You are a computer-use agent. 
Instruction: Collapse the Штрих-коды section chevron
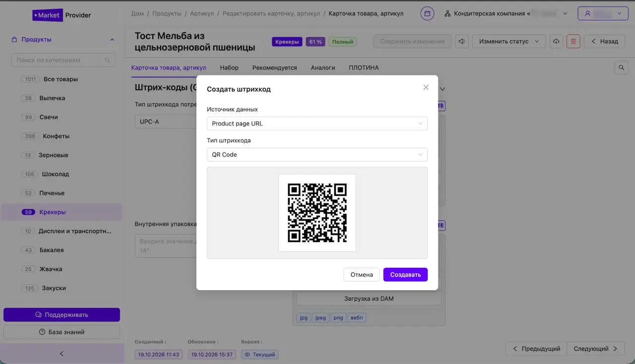click(443, 89)
